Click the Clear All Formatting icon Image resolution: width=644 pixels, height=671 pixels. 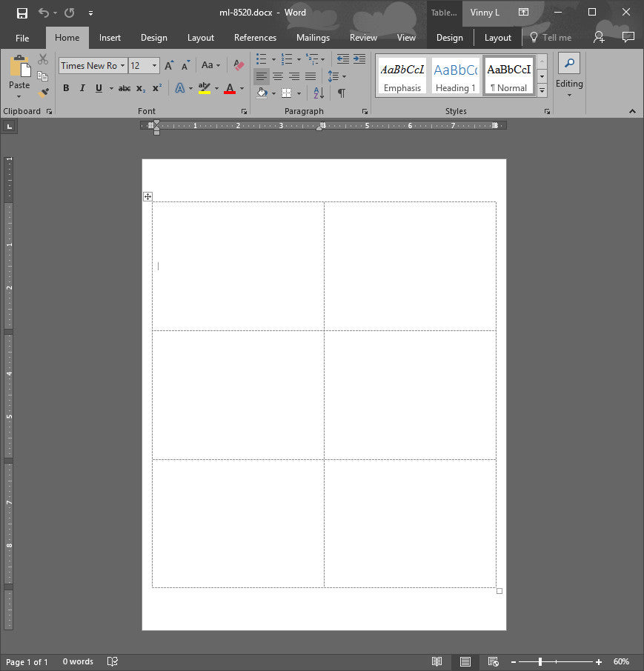tap(239, 65)
